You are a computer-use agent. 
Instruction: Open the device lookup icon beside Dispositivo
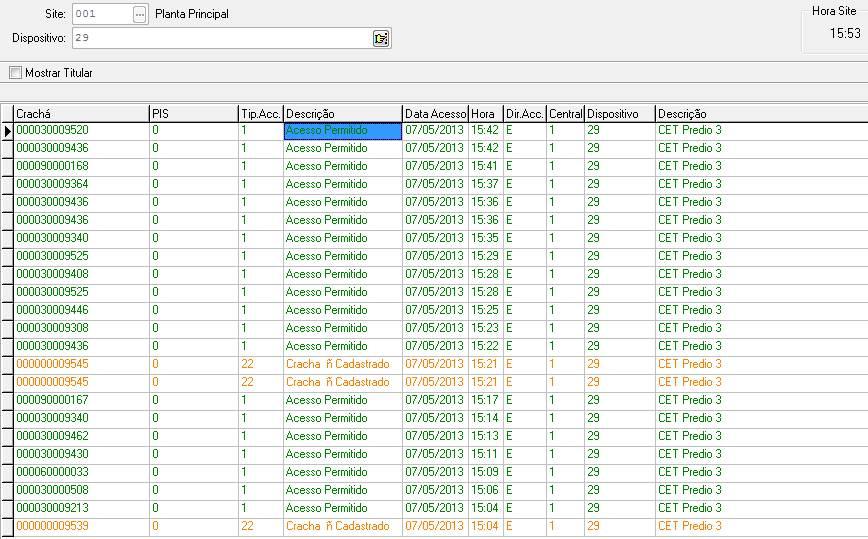381,38
